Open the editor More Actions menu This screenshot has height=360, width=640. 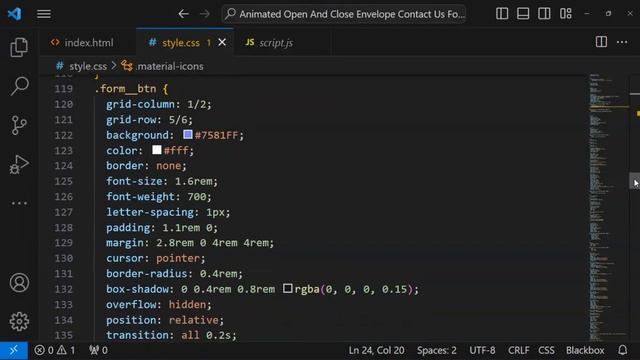tap(622, 42)
